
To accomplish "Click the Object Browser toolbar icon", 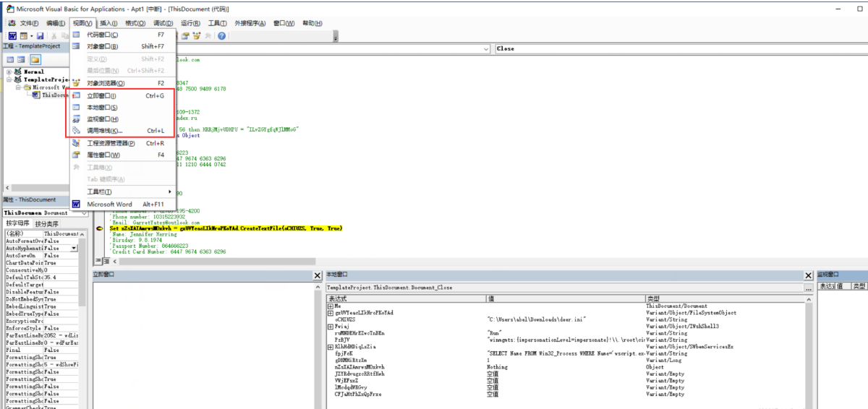I will 197,35.
